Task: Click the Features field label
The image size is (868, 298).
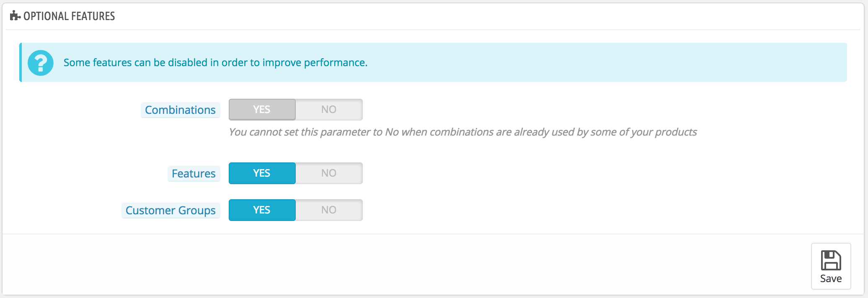Action: [194, 174]
